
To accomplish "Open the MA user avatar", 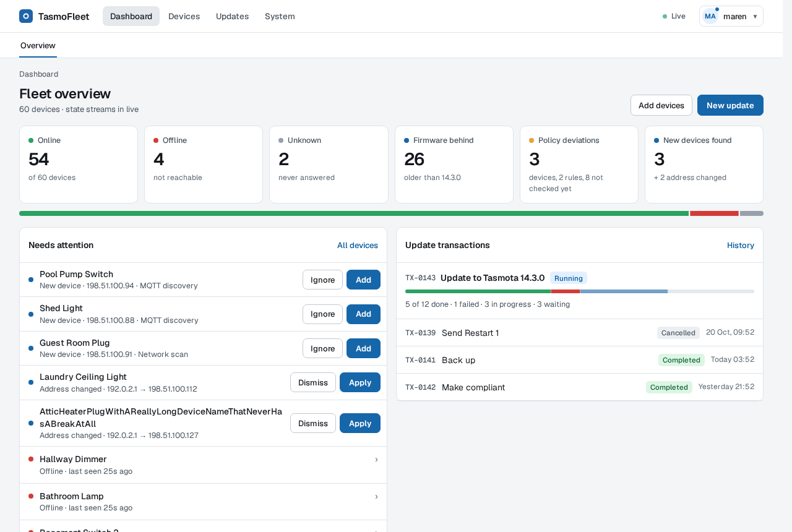I will coord(710,16).
